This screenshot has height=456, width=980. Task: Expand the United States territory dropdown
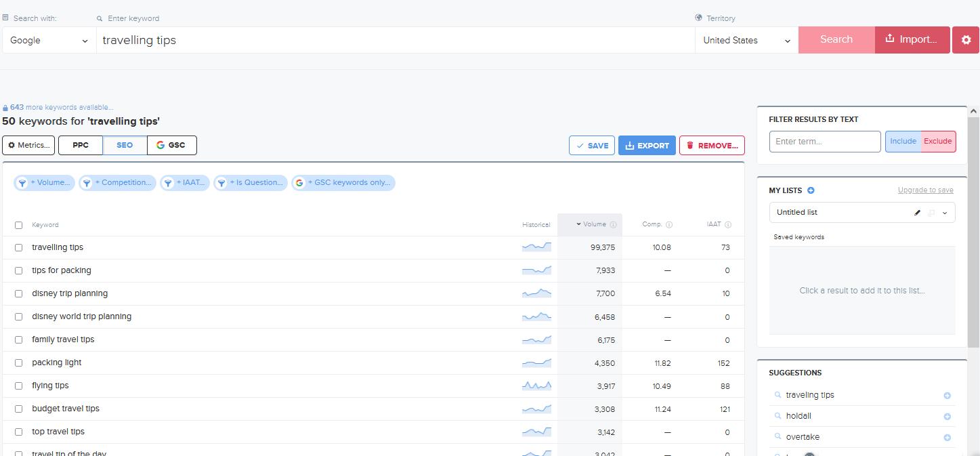point(746,41)
